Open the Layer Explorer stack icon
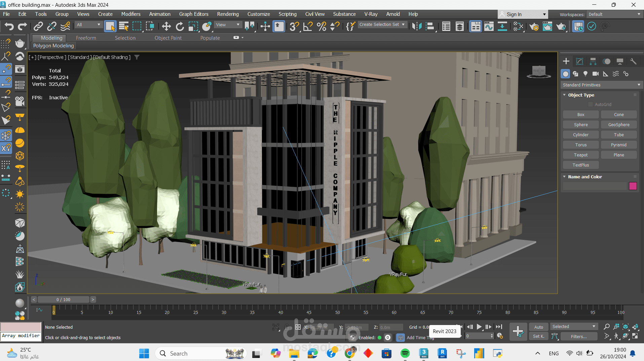The width and height of the screenshot is (644, 361). pyautogui.click(x=460, y=26)
